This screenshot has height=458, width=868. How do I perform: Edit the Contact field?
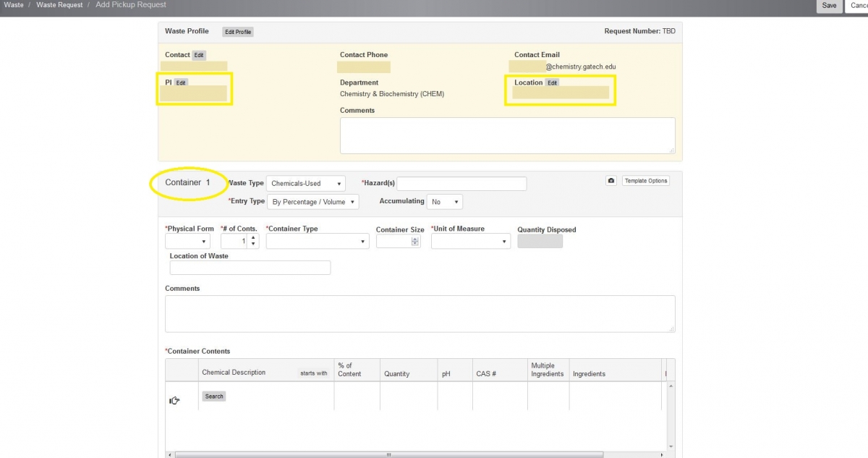199,55
